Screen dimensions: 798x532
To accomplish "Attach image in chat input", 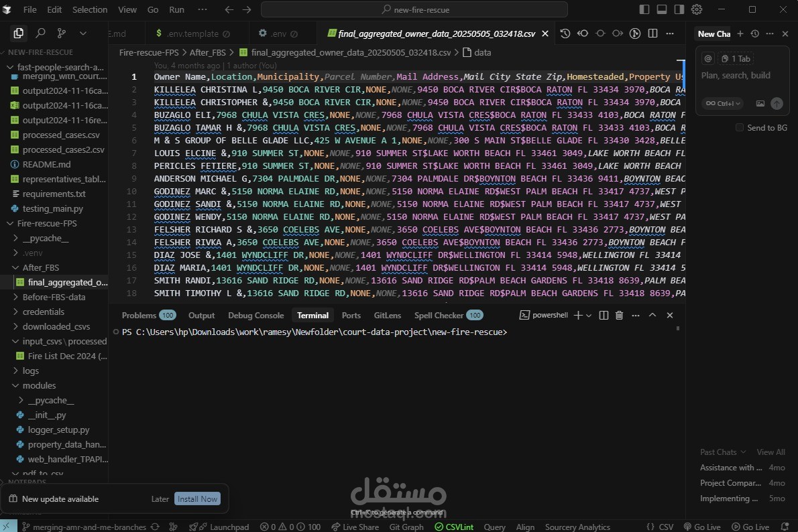I will coord(760,103).
